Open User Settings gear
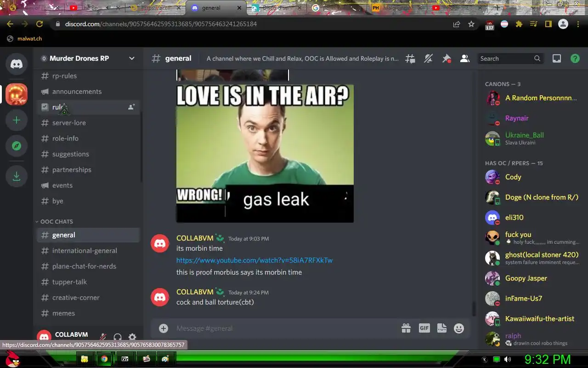The height and width of the screenshot is (368, 588). 132,338
